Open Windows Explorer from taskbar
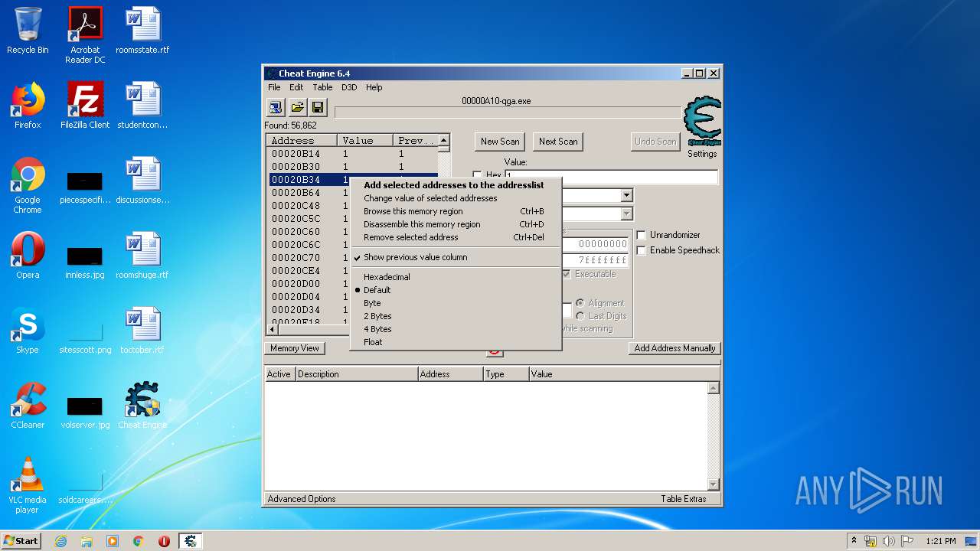The image size is (980, 551). pyautogui.click(x=87, y=541)
